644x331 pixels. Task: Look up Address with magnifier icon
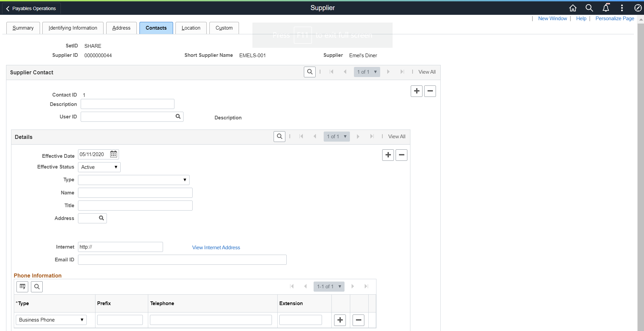point(102,218)
